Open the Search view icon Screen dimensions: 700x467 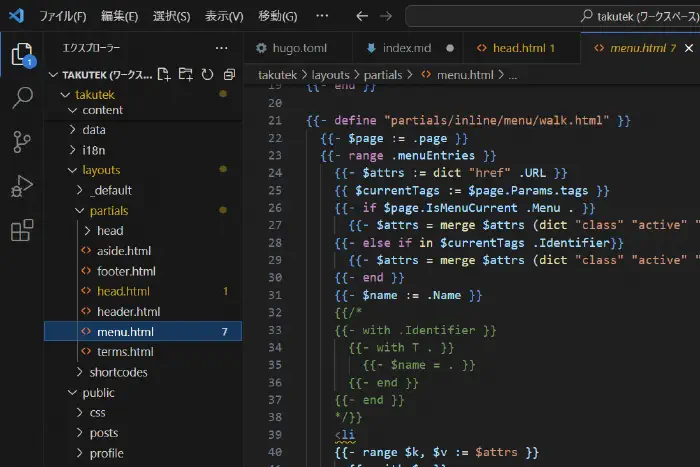(21, 98)
